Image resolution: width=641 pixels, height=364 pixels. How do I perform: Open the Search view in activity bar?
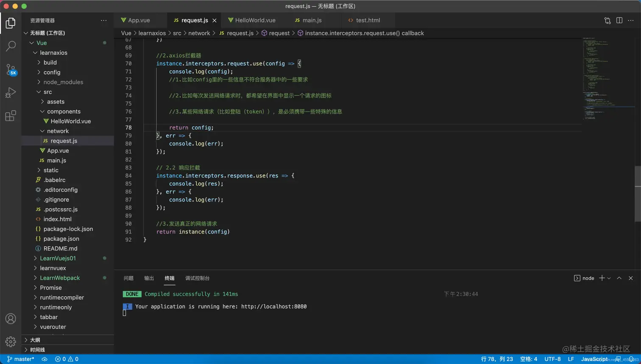click(x=11, y=46)
